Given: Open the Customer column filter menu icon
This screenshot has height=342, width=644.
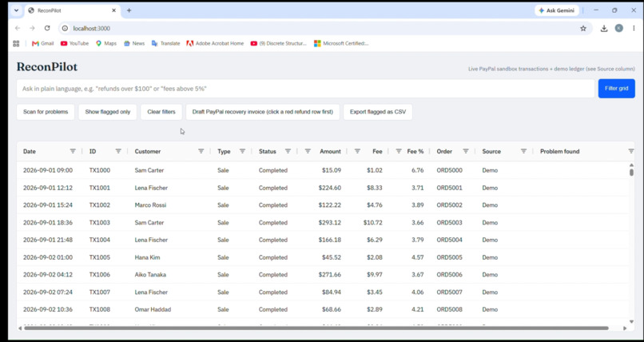Looking at the screenshot, I should pyautogui.click(x=201, y=151).
